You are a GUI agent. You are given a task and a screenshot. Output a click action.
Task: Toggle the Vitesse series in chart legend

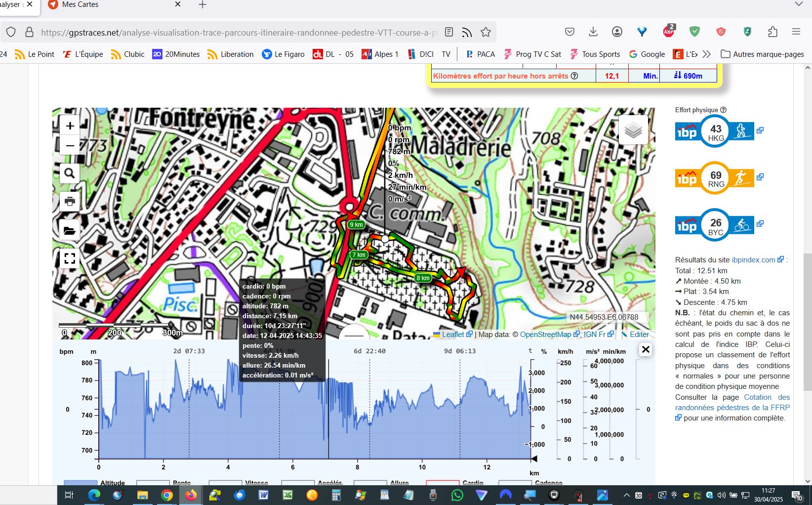point(239,483)
